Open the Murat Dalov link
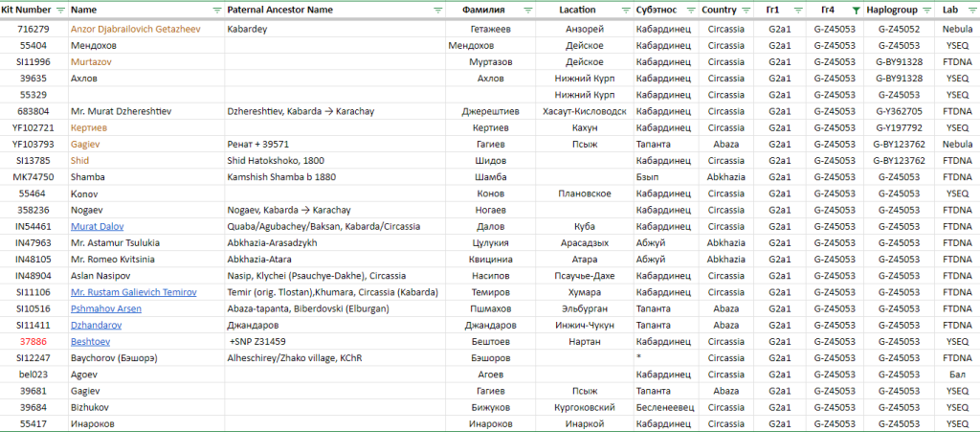Screen dimensions: 980x432 [99, 226]
